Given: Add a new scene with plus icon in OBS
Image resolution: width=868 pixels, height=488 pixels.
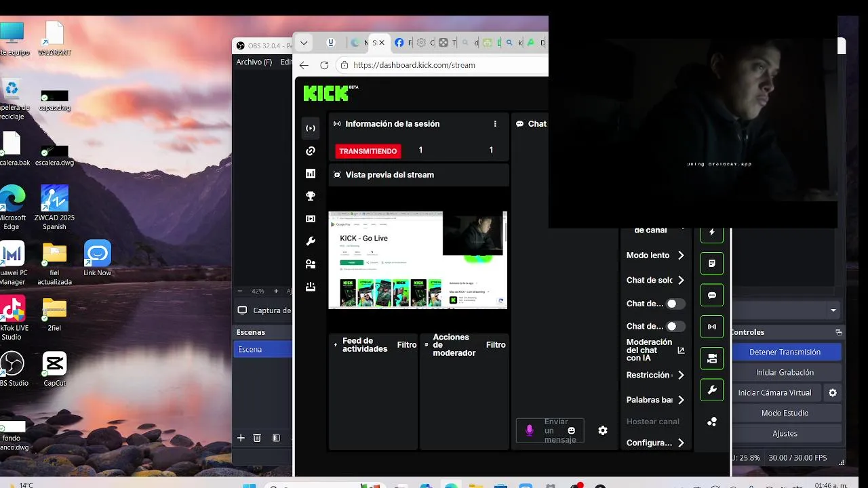Looking at the screenshot, I should [x=241, y=438].
